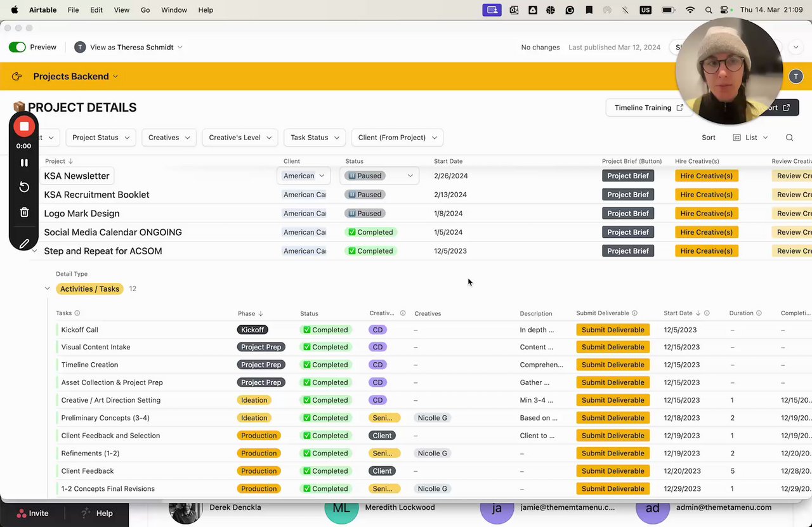
Task: Click Submit Deliverable for Kickoff Call
Action: 613,330
